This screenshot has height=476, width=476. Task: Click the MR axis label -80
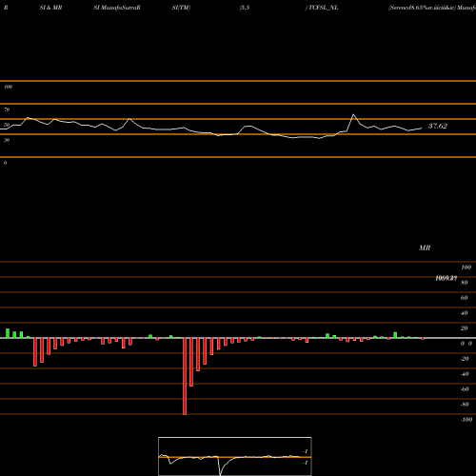465,405
